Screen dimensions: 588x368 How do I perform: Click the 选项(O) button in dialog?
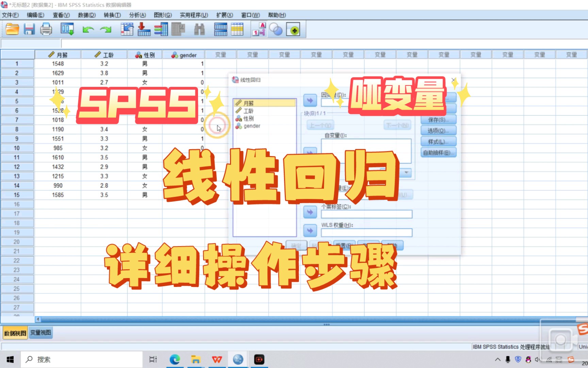coord(438,131)
